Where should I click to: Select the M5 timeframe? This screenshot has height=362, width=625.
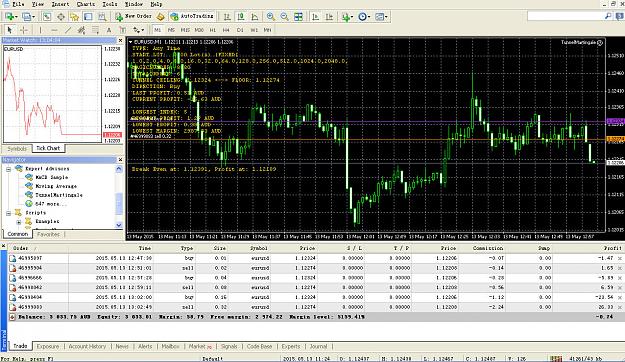tap(171, 30)
